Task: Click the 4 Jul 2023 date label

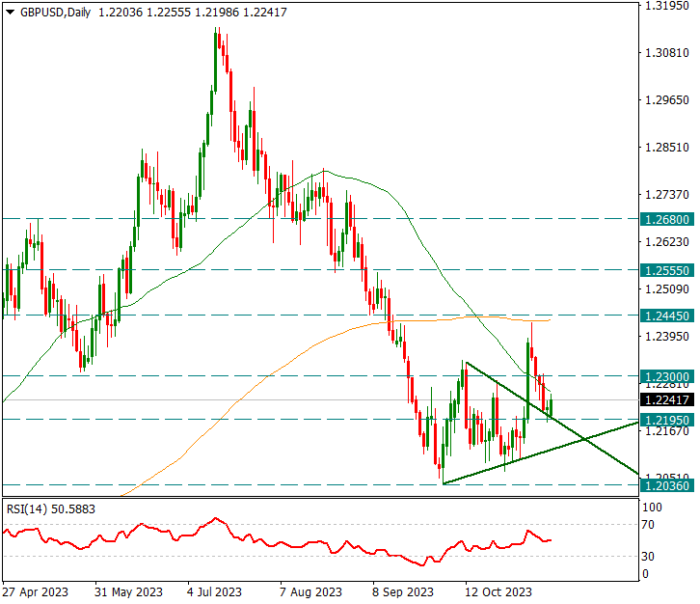Action: (214, 591)
